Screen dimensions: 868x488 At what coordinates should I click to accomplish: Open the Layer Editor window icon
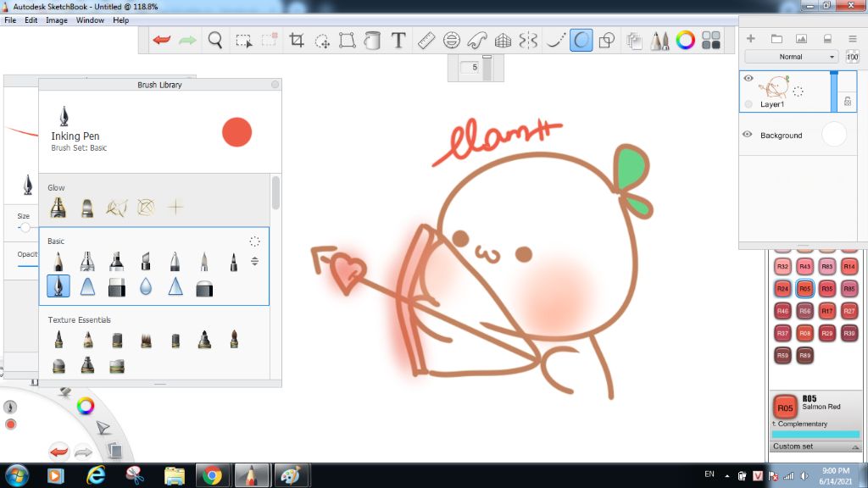(x=634, y=41)
